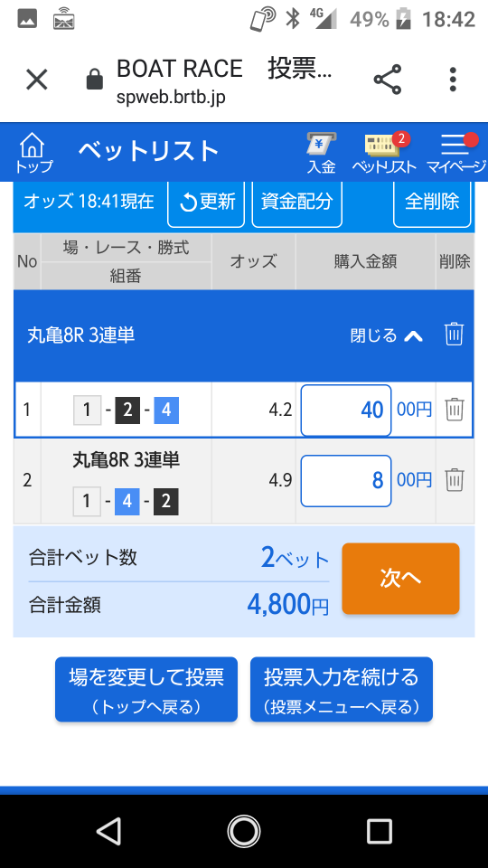The height and width of the screenshot is (868, 488).
Task: Edit the amount field showing 40
Action: [x=346, y=410]
